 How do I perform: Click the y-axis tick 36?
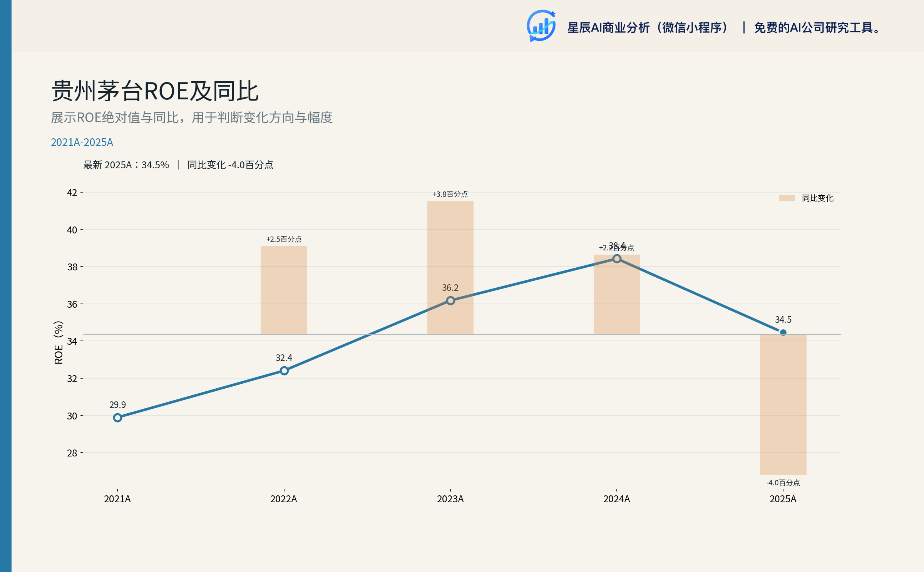[x=72, y=304]
